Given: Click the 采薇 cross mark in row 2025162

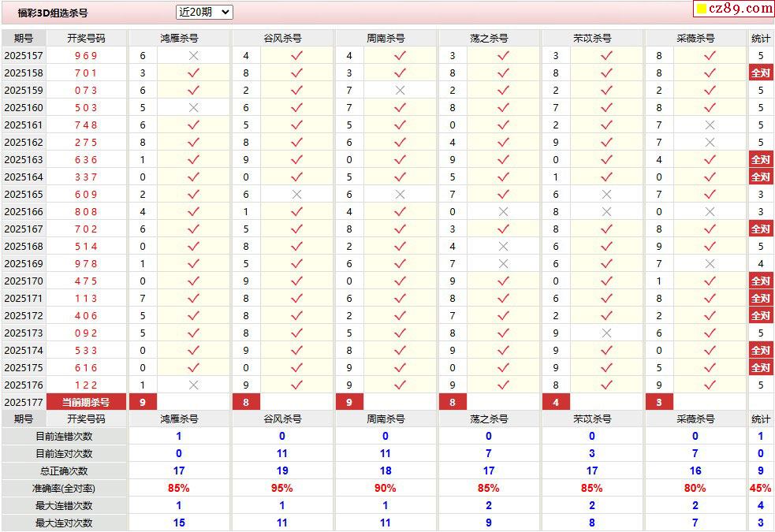Looking at the screenshot, I should [x=710, y=143].
